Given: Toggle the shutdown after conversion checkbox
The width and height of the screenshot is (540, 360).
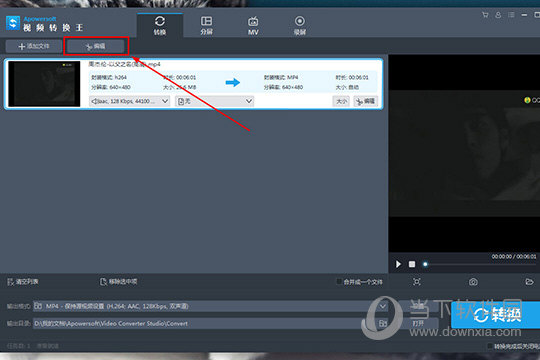Looking at the screenshot, I should (490, 346).
